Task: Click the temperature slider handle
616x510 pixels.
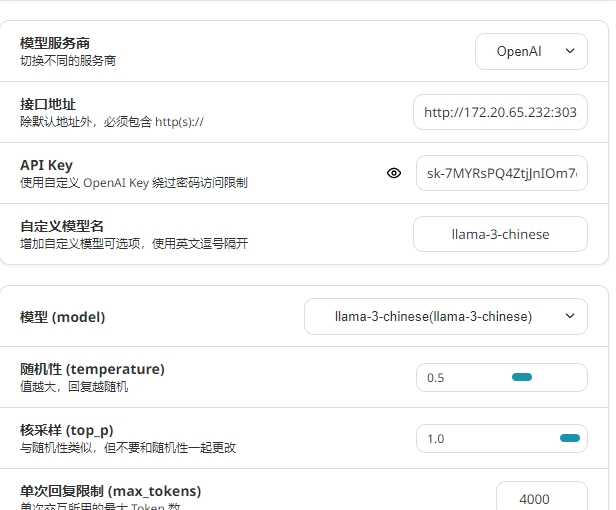Action: click(x=521, y=377)
